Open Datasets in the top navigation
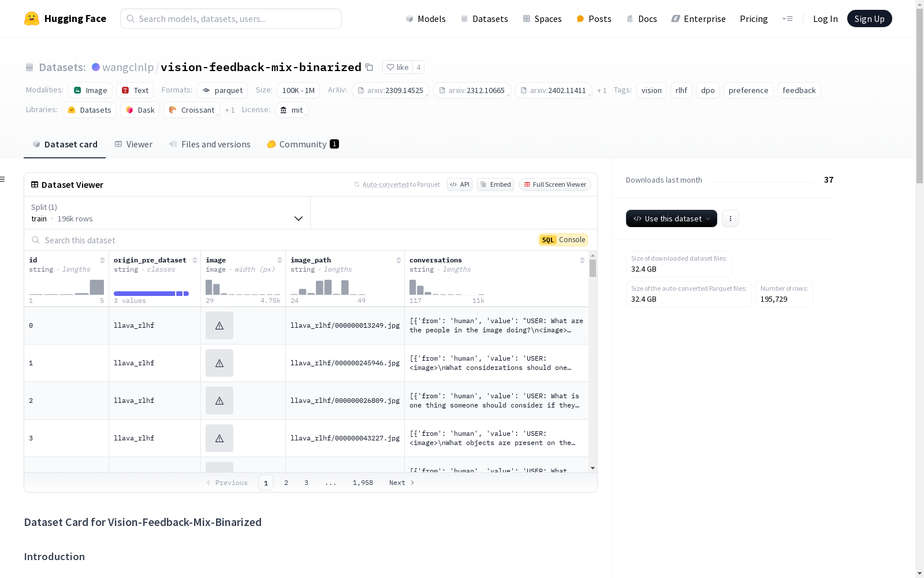924x578 pixels. [x=484, y=18]
